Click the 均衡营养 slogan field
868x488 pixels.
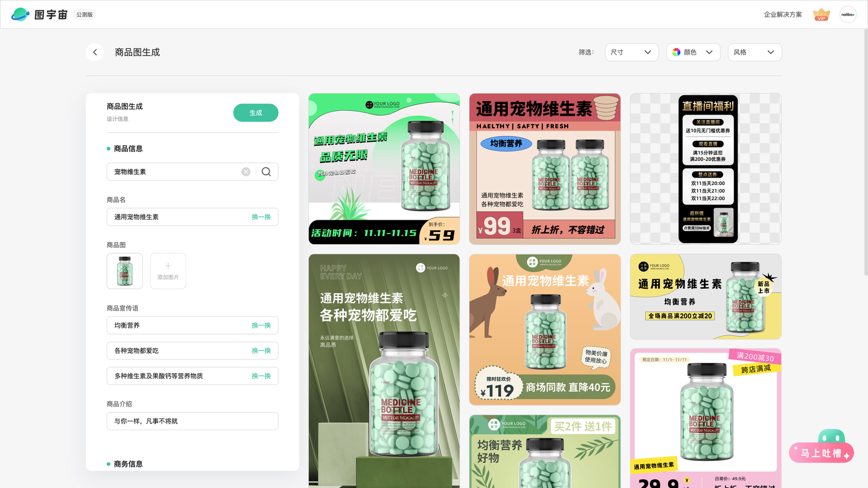[192, 326]
